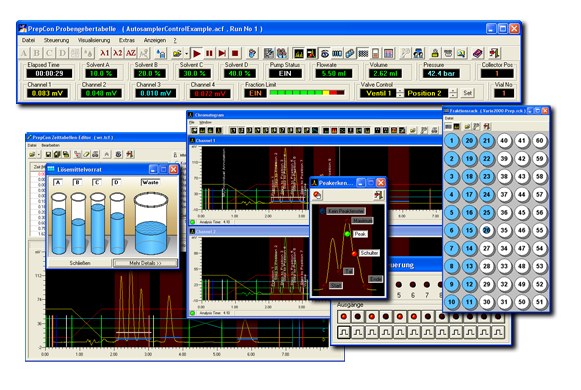Screen dimensions: 581x390
Task: Open the Window menu in Chromatogram window
Action: pos(205,122)
